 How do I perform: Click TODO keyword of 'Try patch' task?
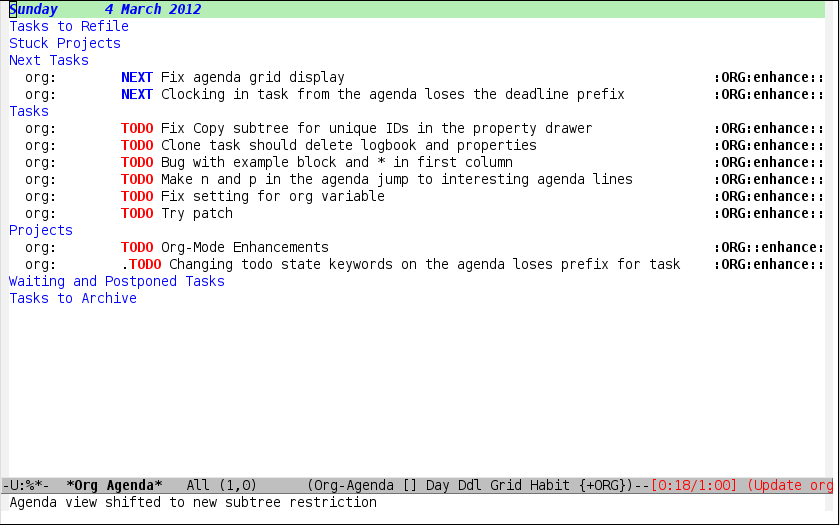pyautogui.click(x=137, y=213)
